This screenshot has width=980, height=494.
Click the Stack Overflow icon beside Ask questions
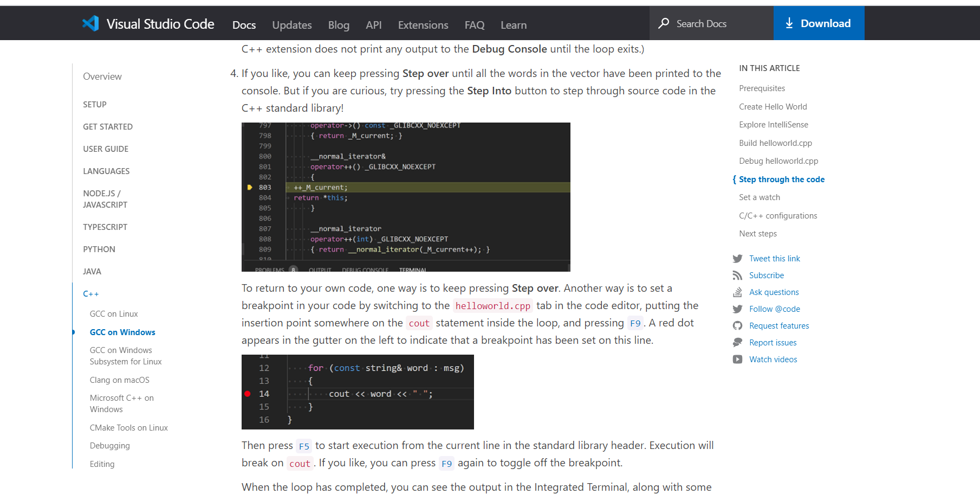click(x=737, y=292)
